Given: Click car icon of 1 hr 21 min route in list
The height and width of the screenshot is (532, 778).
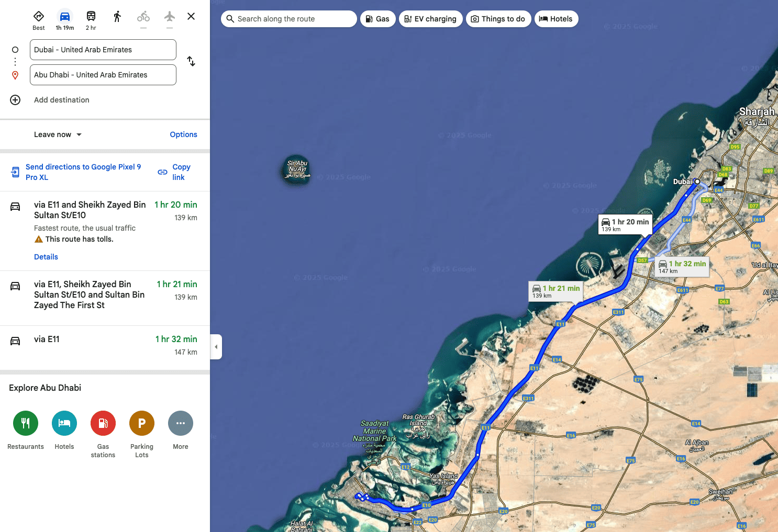Looking at the screenshot, I should [15, 286].
